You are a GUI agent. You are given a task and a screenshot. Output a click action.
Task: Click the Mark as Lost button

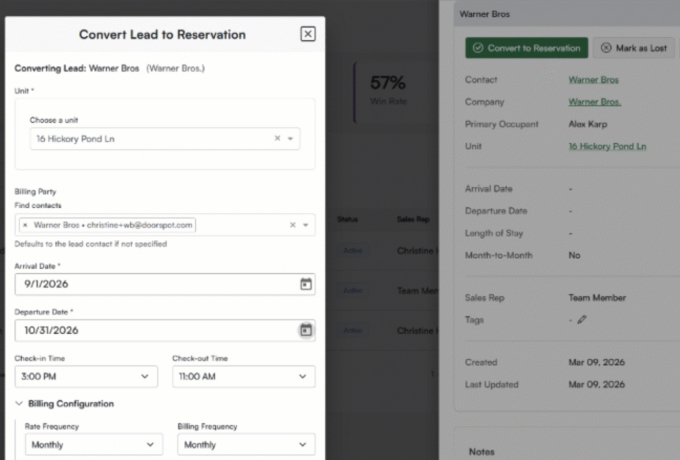[633, 48]
